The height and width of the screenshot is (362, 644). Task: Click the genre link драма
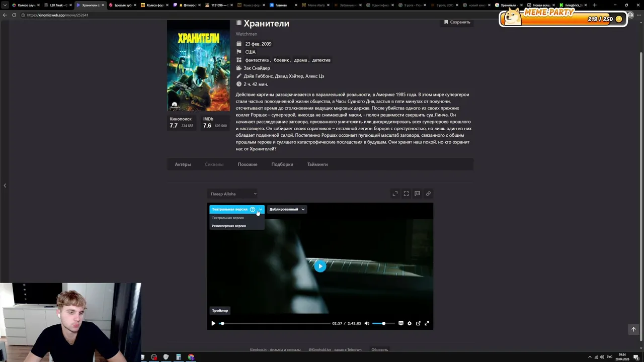pos(300,60)
